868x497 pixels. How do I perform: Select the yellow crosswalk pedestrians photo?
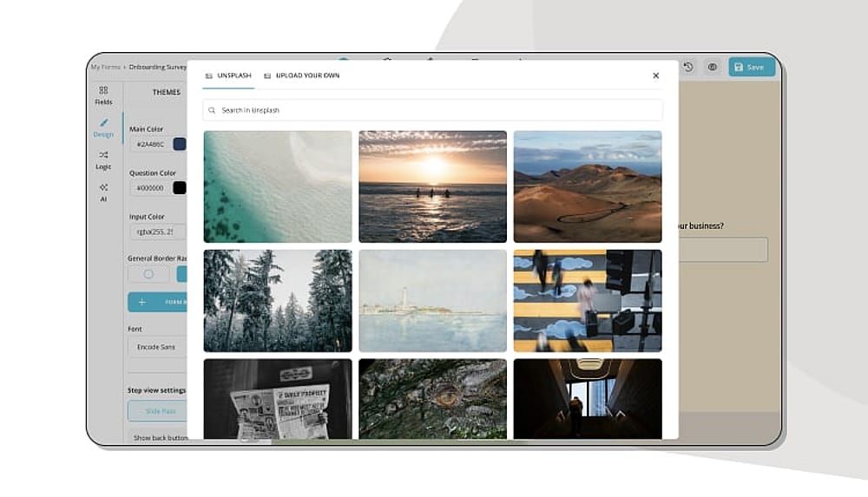coord(588,300)
